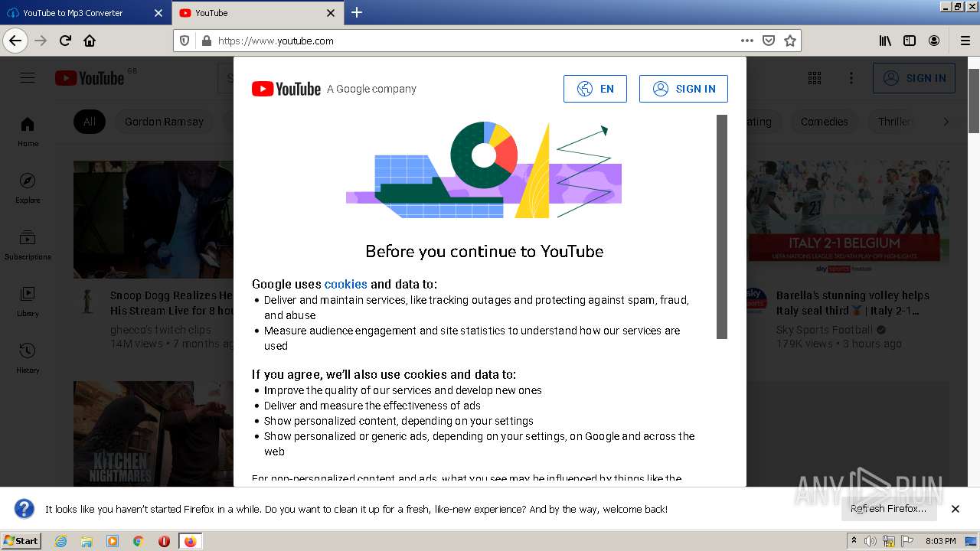Open volume control in system tray
Screen dimensions: 980x551
[871, 541]
